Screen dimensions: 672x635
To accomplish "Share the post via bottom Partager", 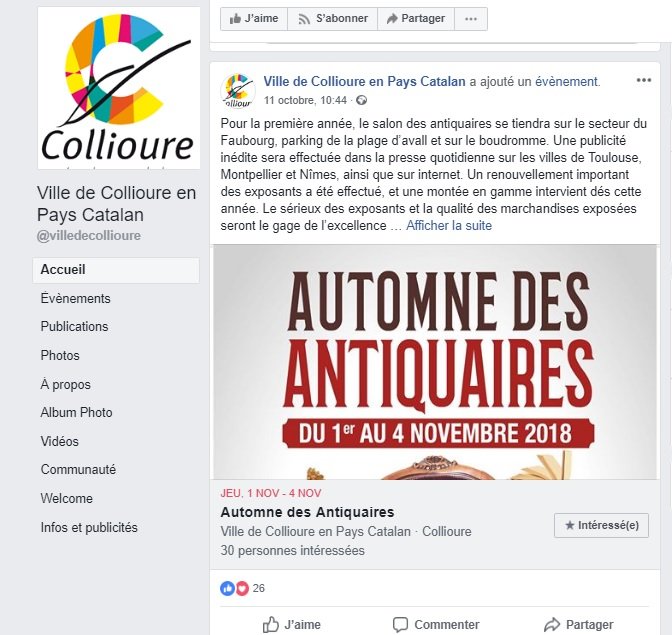I will click(x=579, y=625).
